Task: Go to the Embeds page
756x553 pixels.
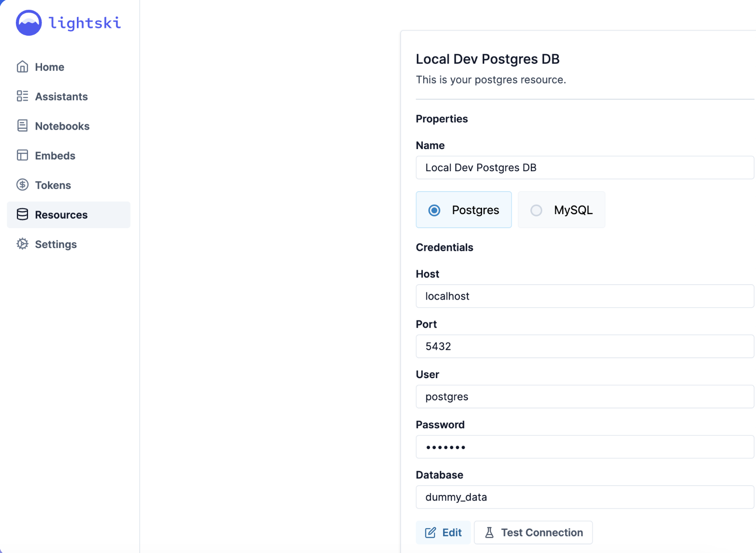Action: pyautogui.click(x=55, y=155)
